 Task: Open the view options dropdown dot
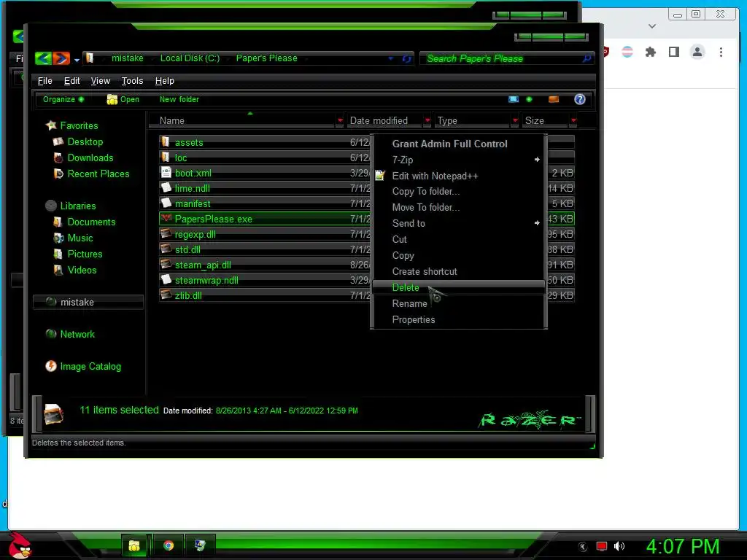(529, 99)
